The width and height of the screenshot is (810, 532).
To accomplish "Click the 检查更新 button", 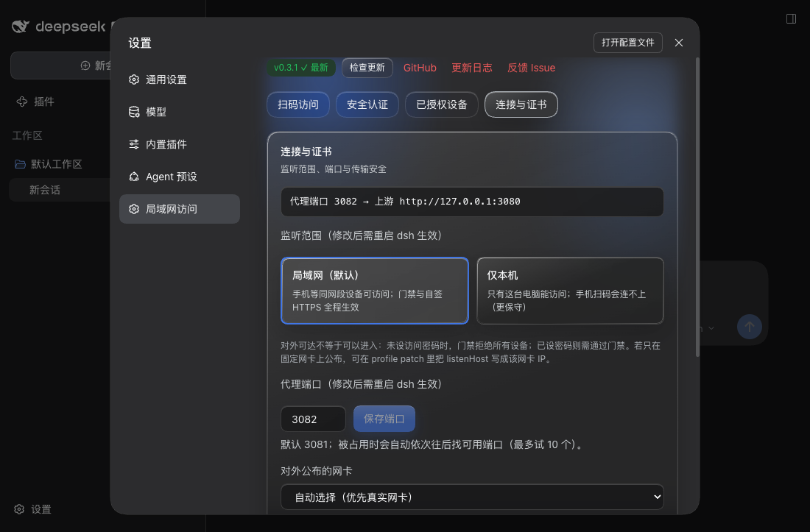I will click(367, 68).
